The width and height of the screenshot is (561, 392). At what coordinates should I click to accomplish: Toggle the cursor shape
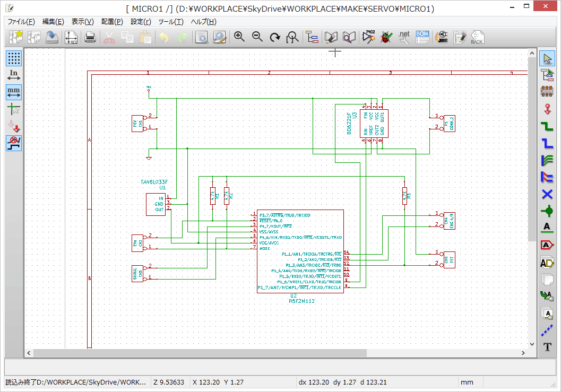[14, 109]
